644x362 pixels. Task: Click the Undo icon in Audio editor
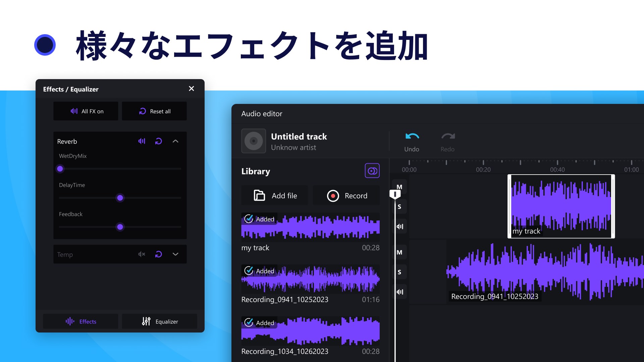[411, 136]
